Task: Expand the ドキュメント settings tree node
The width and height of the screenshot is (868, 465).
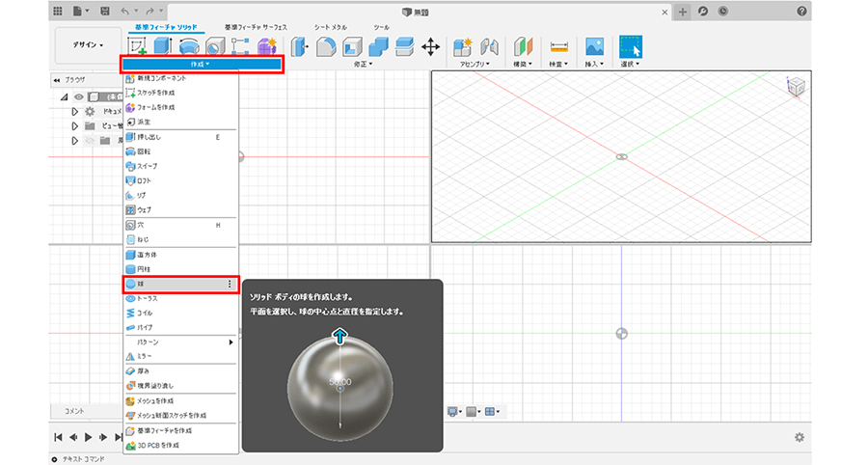Action: point(75,111)
